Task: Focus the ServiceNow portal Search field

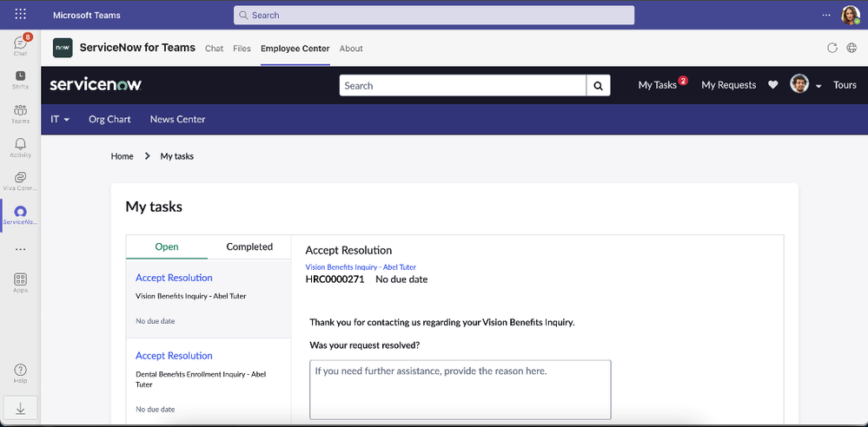Action: point(463,86)
